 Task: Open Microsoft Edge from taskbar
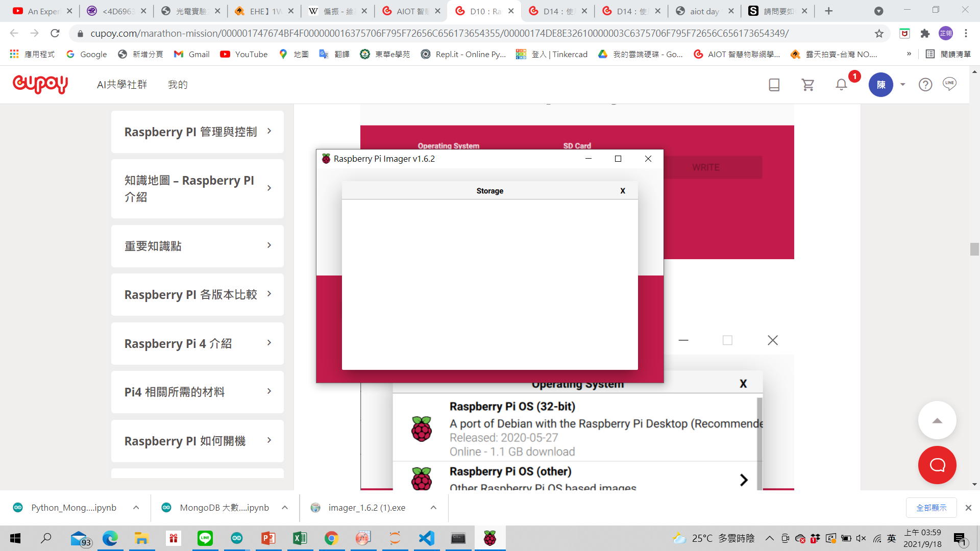click(x=110, y=538)
